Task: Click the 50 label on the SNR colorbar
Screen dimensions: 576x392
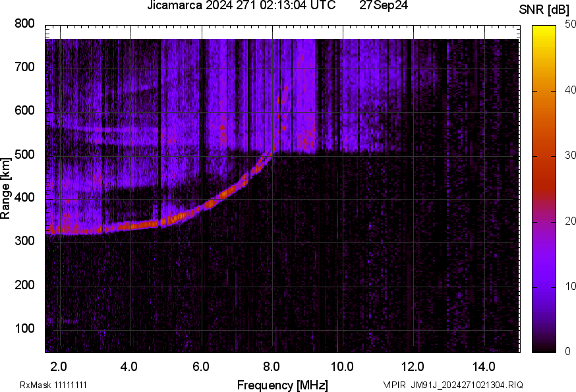Action: tap(570, 24)
